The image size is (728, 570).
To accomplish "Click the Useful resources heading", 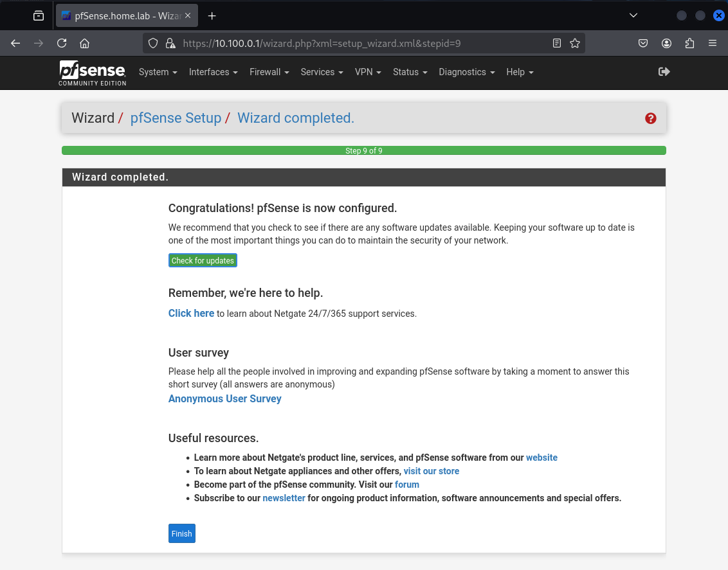I will coord(213,438).
